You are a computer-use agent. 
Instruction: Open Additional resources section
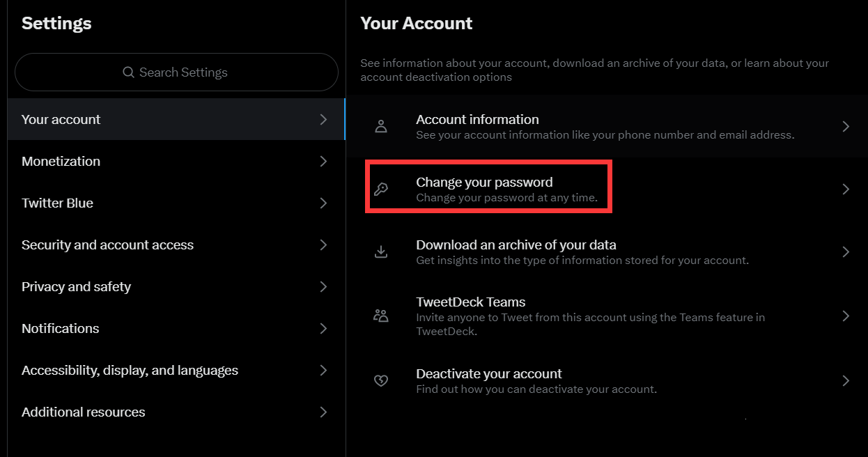84,412
